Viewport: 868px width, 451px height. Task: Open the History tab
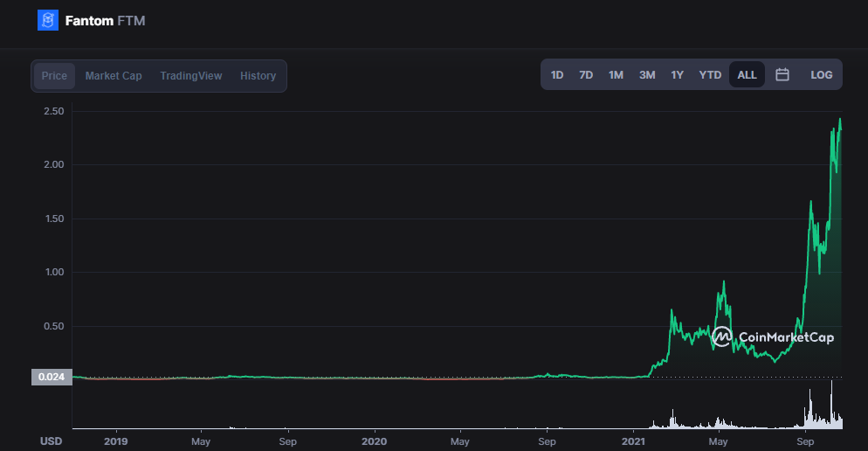(x=258, y=76)
